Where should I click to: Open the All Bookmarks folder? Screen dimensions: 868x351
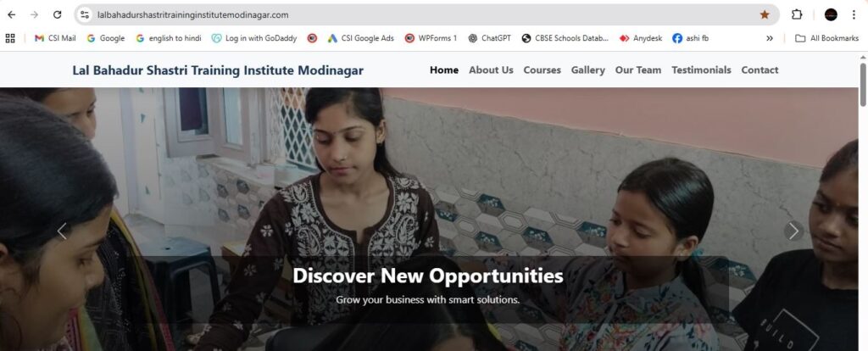827,38
